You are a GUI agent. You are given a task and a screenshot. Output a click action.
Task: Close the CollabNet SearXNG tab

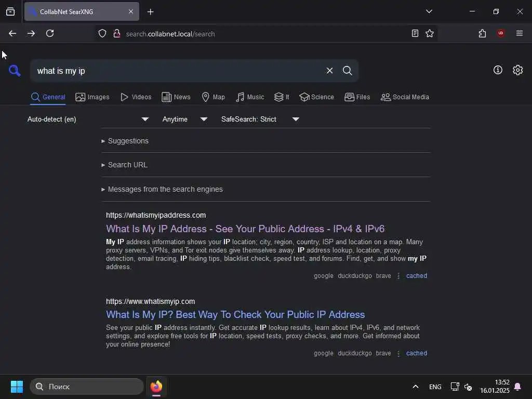(131, 12)
